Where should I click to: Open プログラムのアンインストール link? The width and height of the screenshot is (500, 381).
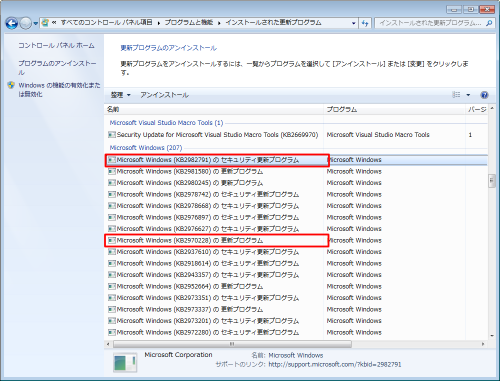tap(57, 68)
